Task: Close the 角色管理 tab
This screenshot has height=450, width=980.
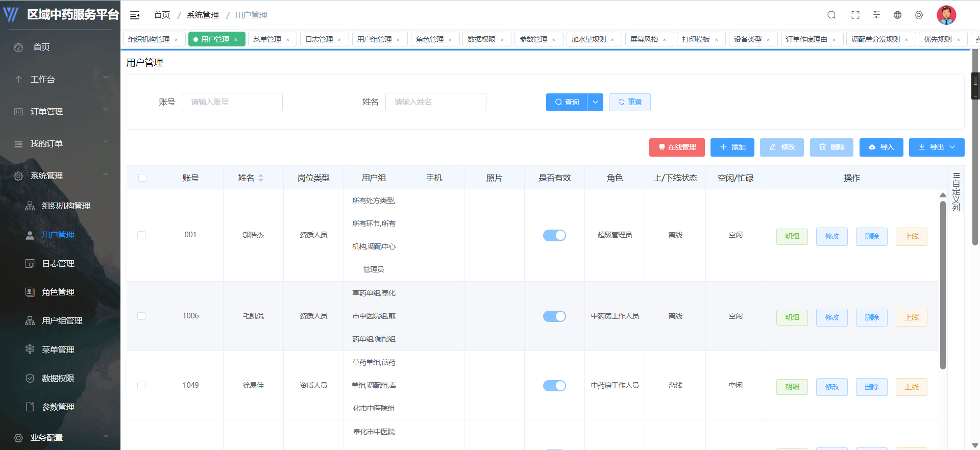Action: tap(450, 40)
